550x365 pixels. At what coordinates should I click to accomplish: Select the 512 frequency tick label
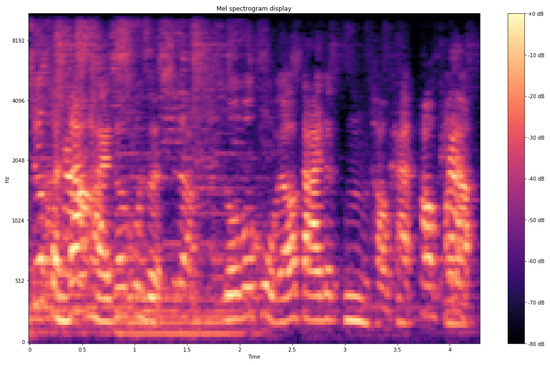(20, 280)
